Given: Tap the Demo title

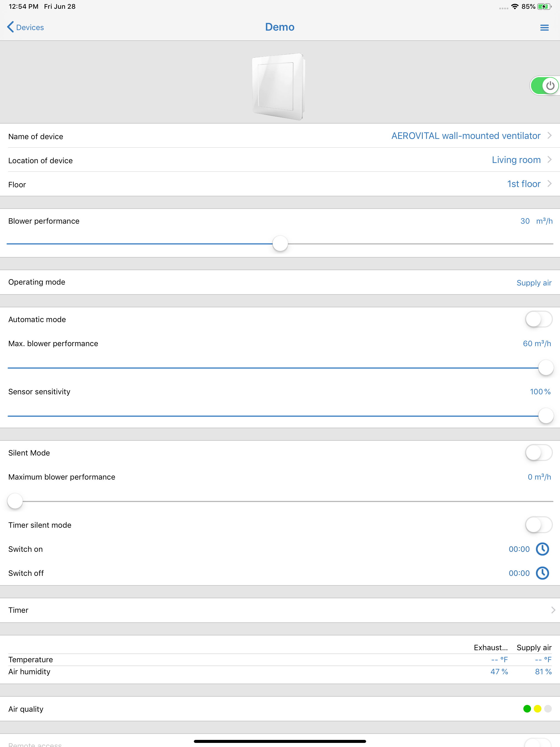Looking at the screenshot, I should [x=280, y=27].
